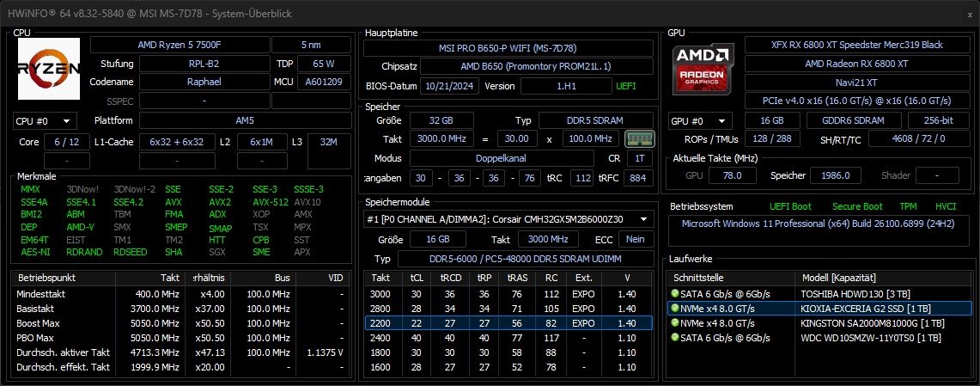Click the AMD Ryzen 5 7500F name field
The height and width of the screenshot is (386, 980).
(180, 45)
